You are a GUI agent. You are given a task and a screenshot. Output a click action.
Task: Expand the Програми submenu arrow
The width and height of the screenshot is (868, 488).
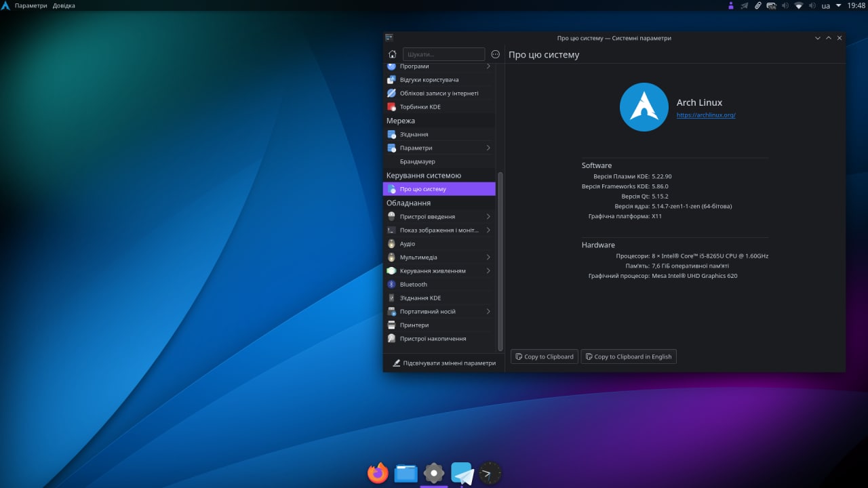point(488,66)
